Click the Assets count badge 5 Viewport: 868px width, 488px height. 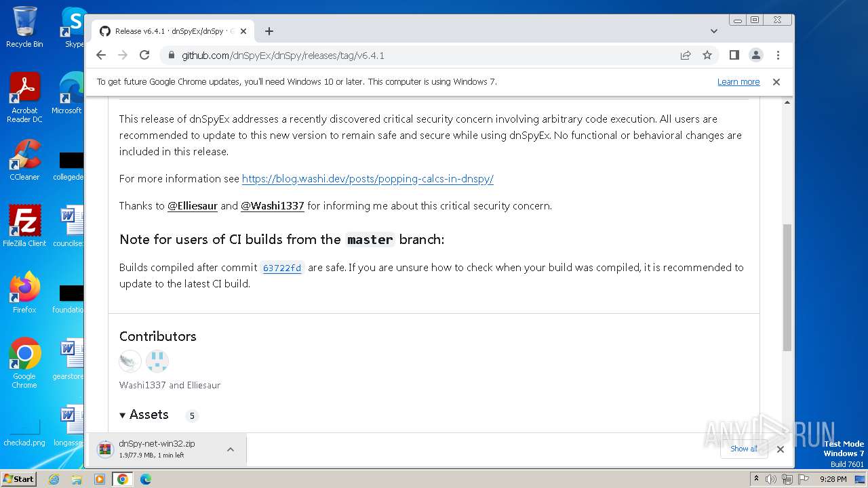click(x=192, y=415)
